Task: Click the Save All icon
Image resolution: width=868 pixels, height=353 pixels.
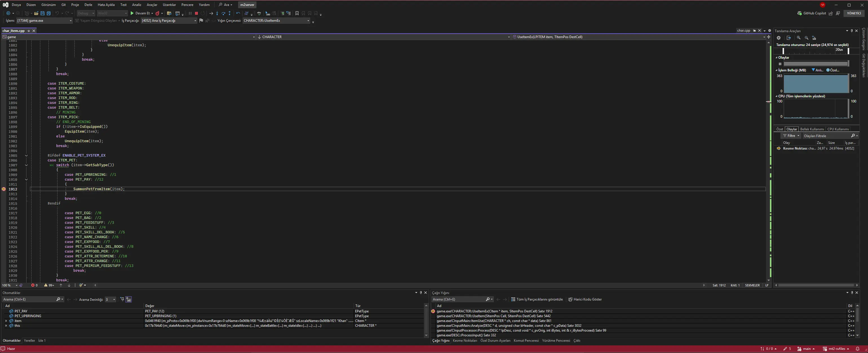Action: click(x=48, y=13)
